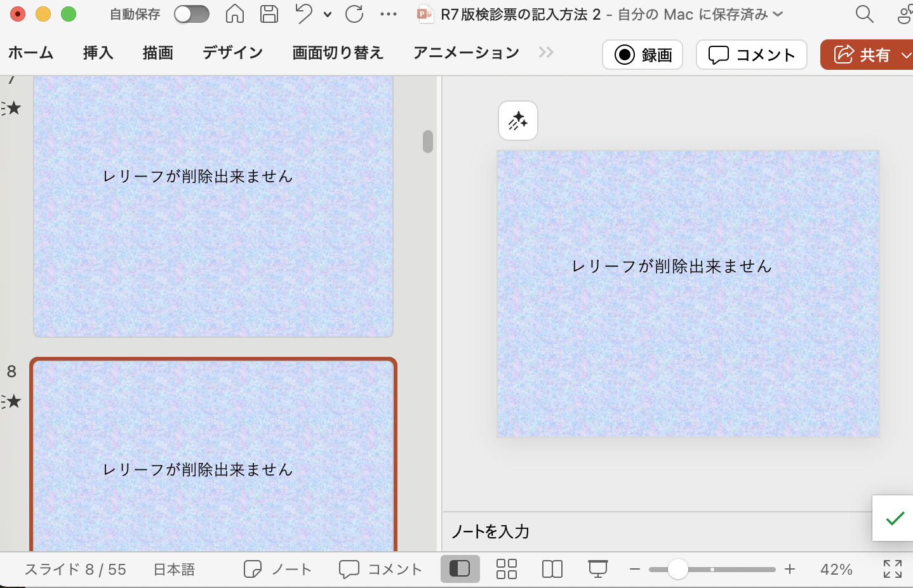Screen dimensions: 913x588
Task: Click the 共有 share button
Action: click(861, 55)
